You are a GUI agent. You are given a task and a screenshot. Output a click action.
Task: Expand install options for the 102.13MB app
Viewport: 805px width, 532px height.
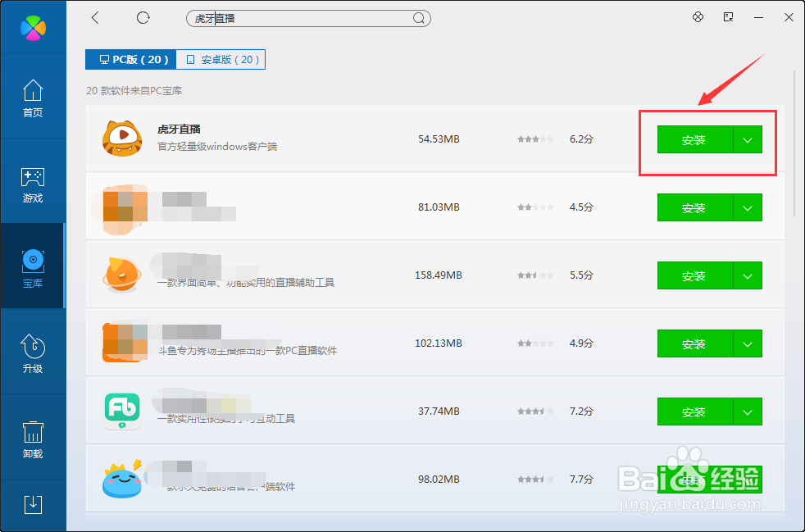click(748, 343)
